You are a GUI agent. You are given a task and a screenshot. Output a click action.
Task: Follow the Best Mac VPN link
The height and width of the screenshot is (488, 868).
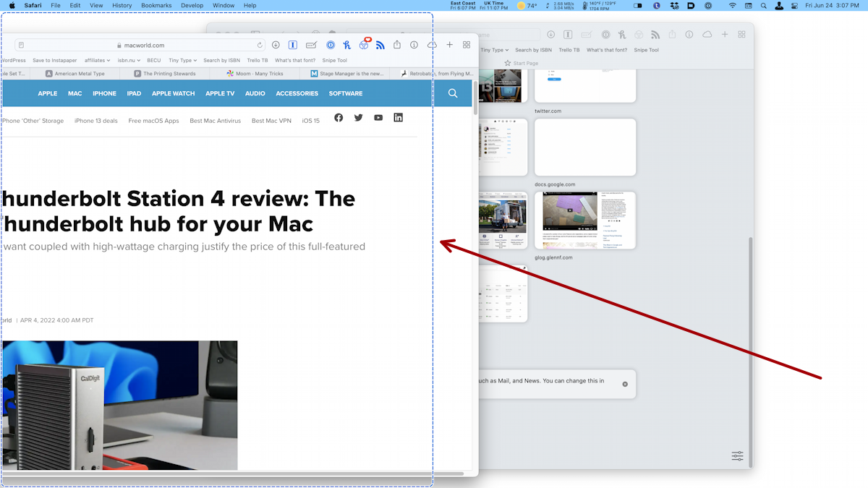(271, 121)
